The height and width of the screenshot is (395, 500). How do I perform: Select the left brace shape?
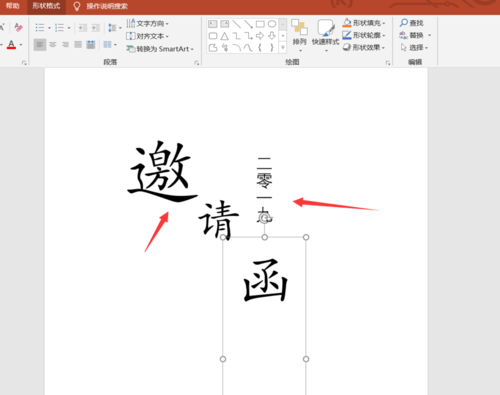(260, 48)
